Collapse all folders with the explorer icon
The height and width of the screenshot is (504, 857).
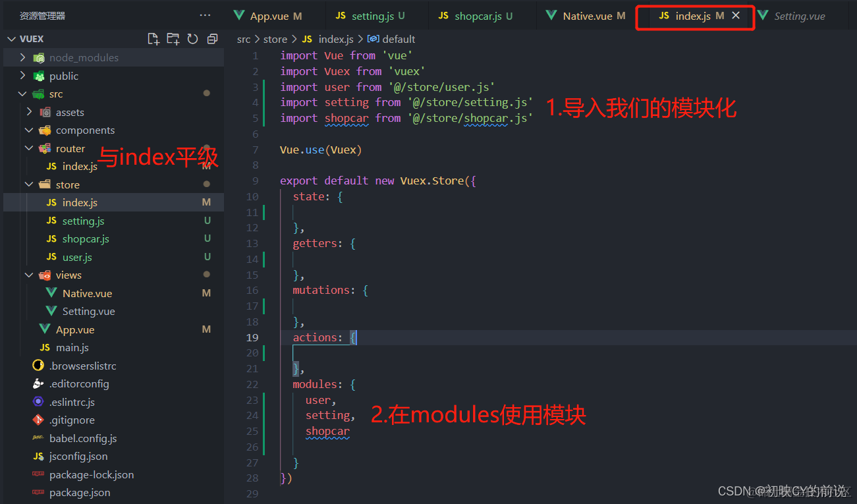[212, 39]
